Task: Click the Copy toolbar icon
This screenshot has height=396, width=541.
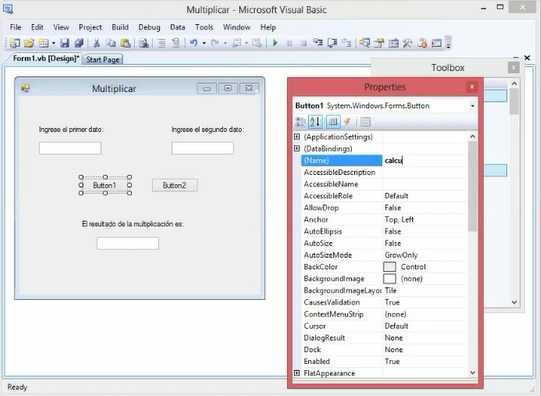Action: click(111, 43)
